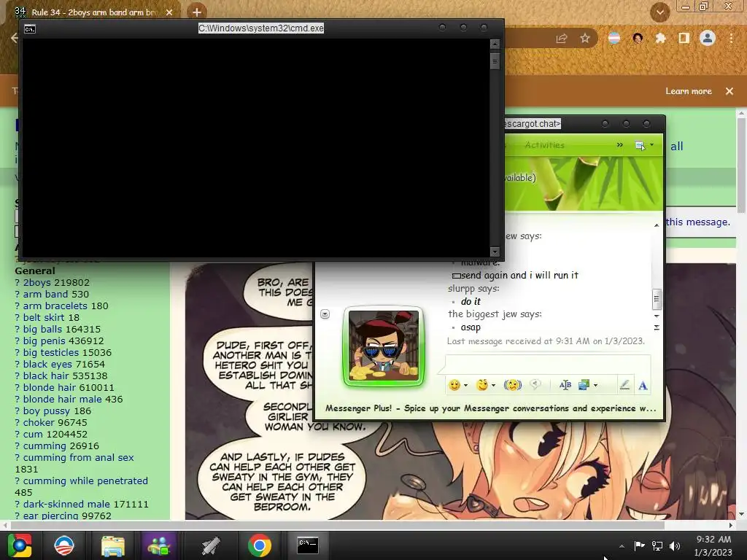Image resolution: width=747 pixels, height=560 pixels.
Task: Bookmark this page with the star icon
Action: tap(585, 39)
